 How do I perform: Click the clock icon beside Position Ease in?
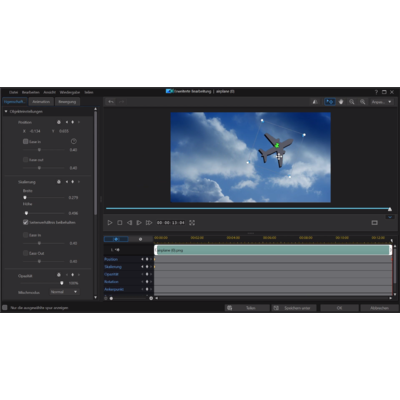coord(74,141)
